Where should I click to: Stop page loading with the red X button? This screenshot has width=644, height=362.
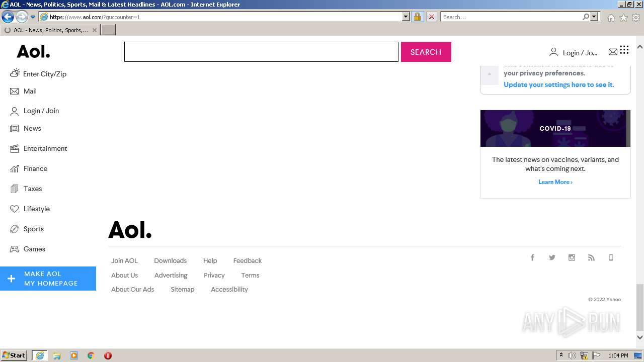point(431,17)
